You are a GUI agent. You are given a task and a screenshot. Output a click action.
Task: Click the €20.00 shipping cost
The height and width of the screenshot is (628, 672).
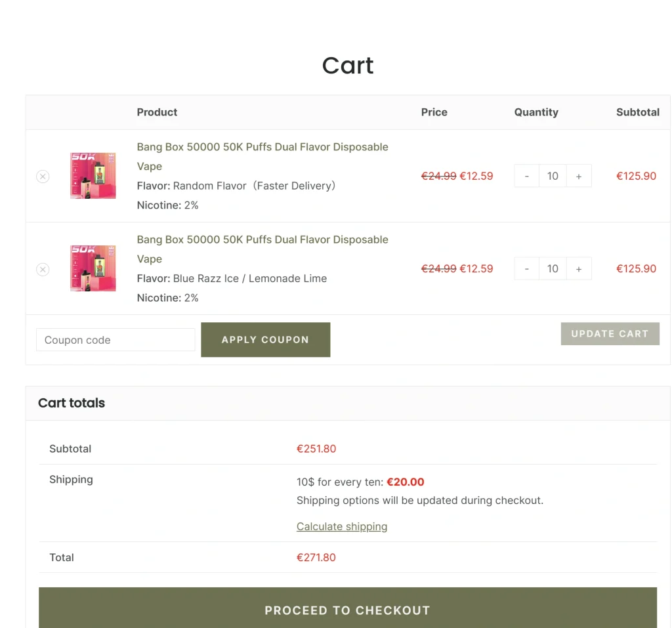point(406,482)
